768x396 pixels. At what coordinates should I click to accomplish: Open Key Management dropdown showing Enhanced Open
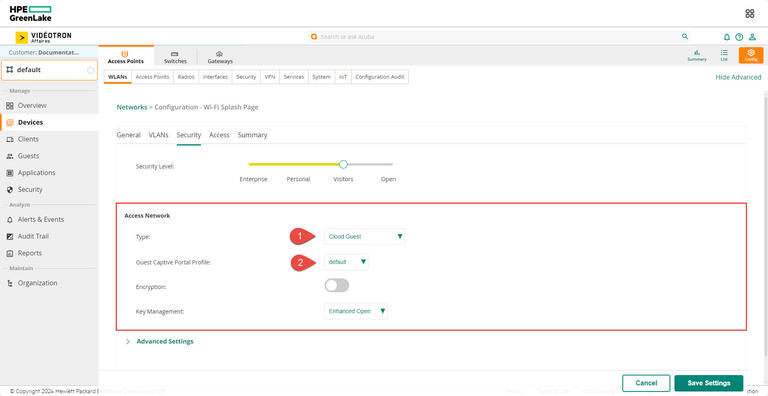click(356, 311)
